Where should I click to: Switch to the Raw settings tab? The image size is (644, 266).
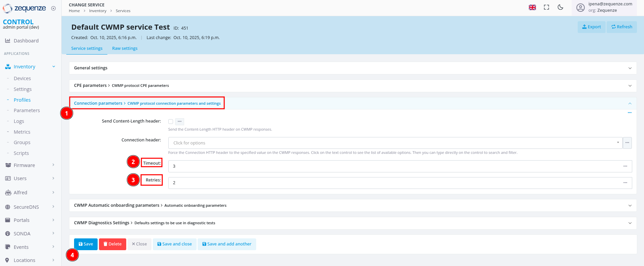[x=125, y=48]
